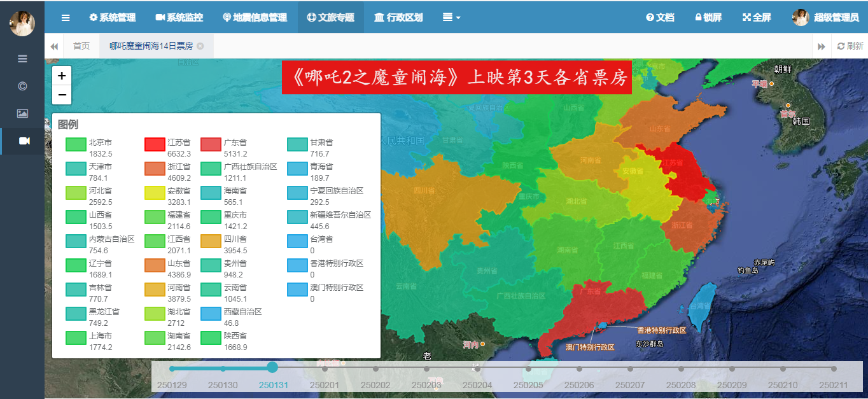This screenshot has width=868, height=399.
Task: Click the sidebar list menu icon
Action: coord(22,59)
